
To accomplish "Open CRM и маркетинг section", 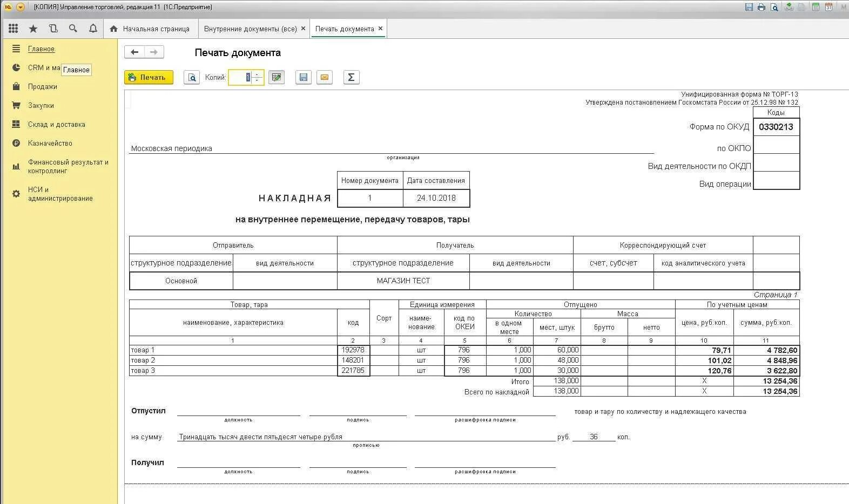I will [44, 67].
